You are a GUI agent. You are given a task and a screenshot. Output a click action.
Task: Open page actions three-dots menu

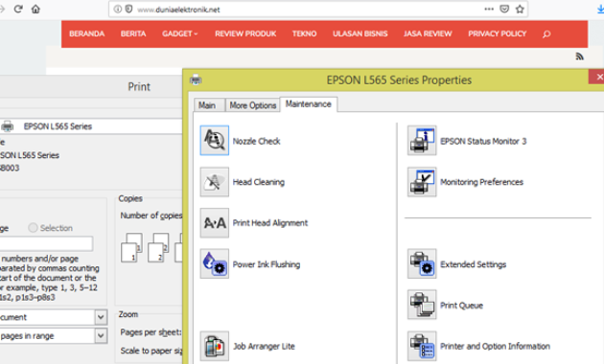click(489, 9)
